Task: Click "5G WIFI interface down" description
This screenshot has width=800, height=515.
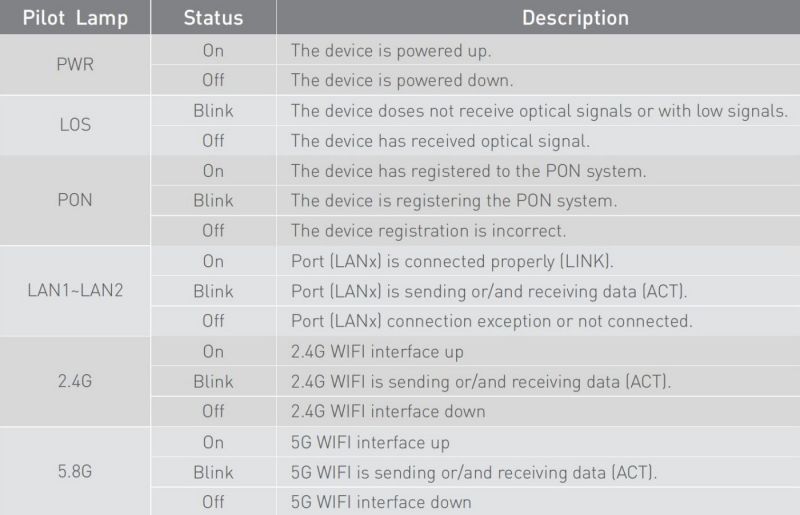Action: tap(381, 502)
